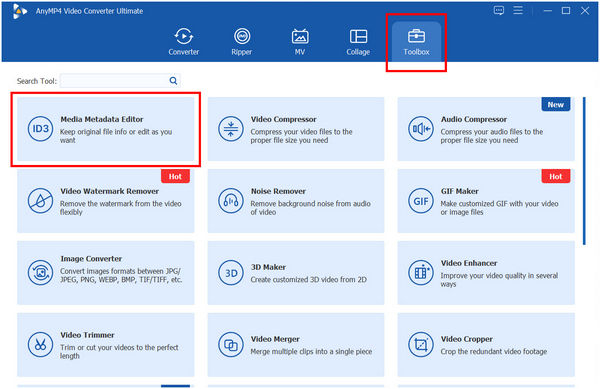Click 'Make customized GIF' description
This screenshot has height=389, width=600.
tap(499, 208)
